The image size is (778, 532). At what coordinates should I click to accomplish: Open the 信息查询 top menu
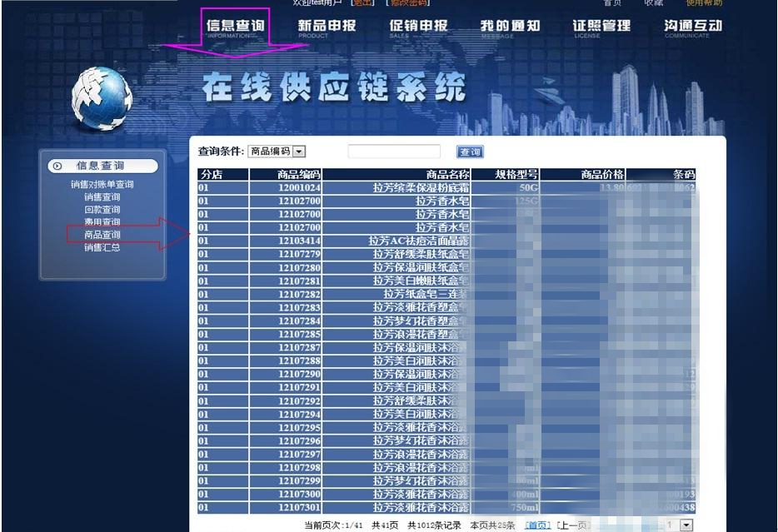(235, 27)
